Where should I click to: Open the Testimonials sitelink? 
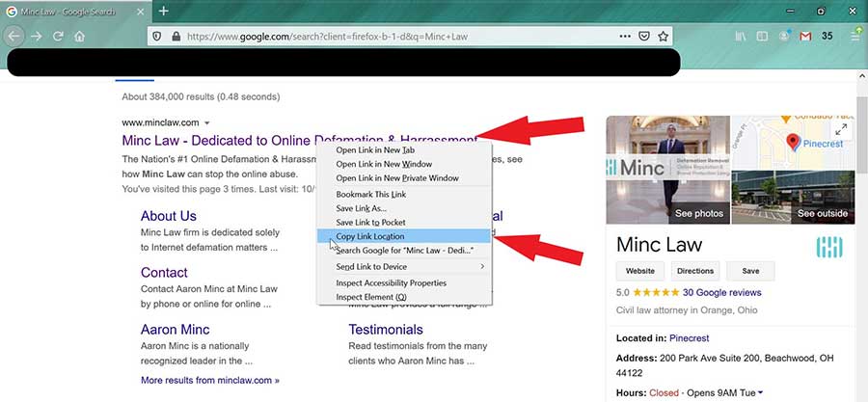click(x=386, y=330)
